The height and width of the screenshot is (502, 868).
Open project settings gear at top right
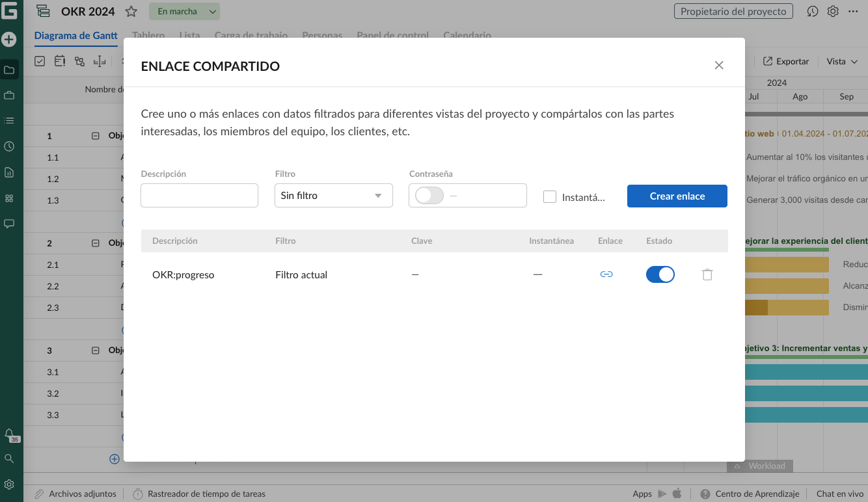click(833, 11)
